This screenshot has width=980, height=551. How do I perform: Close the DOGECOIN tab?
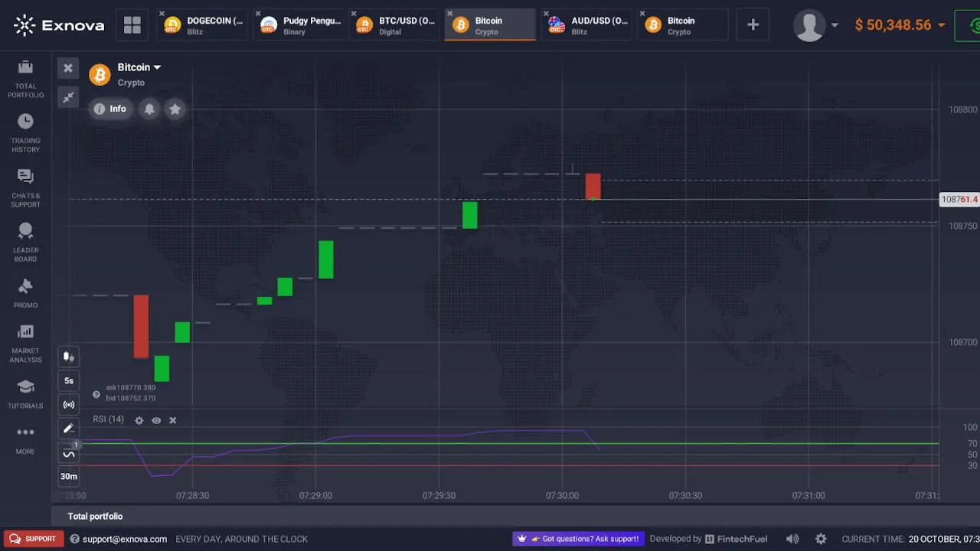pyautogui.click(x=162, y=14)
